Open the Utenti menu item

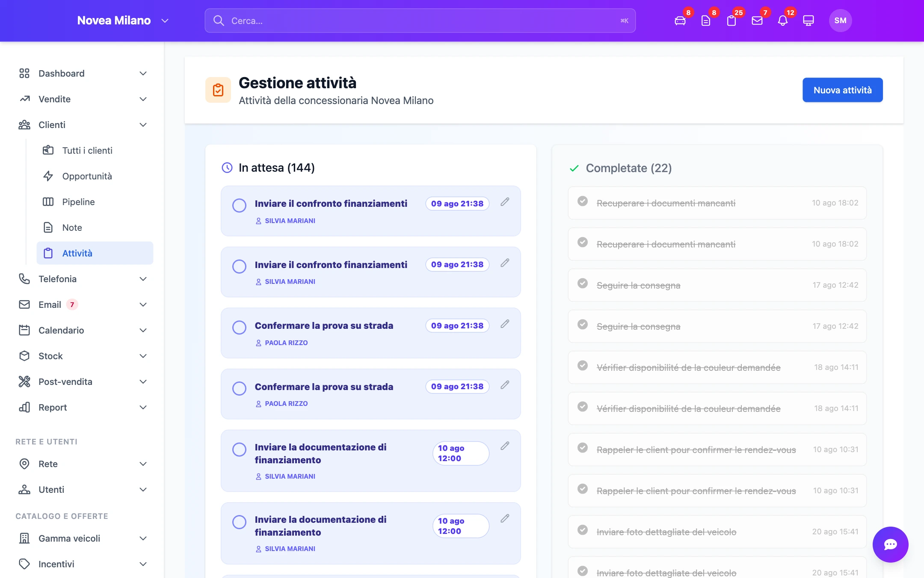click(83, 489)
